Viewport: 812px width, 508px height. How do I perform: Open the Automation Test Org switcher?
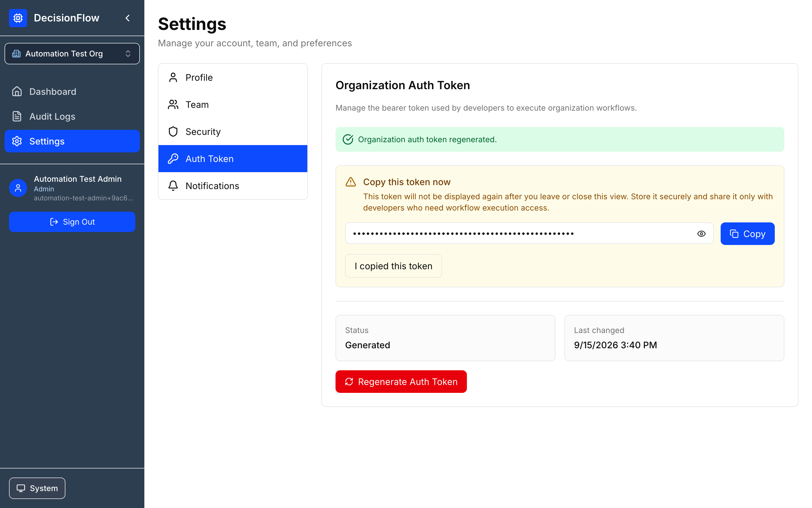click(x=72, y=53)
